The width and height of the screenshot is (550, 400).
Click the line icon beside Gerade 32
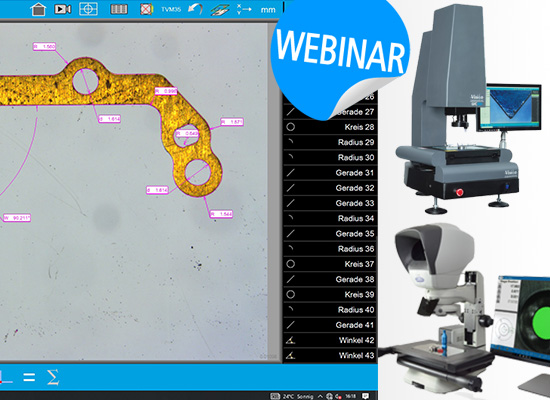(x=290, y=188)
